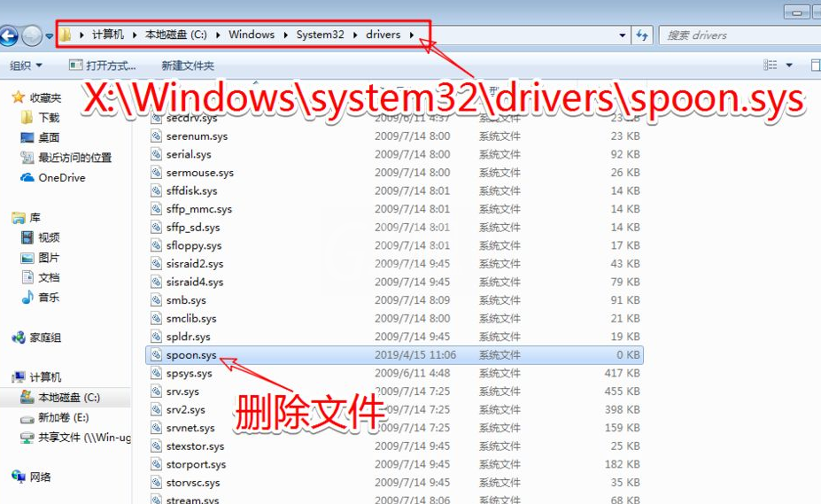
Task: Expand arrow after System32 in breadcrumb
Action: pos(355,35)
